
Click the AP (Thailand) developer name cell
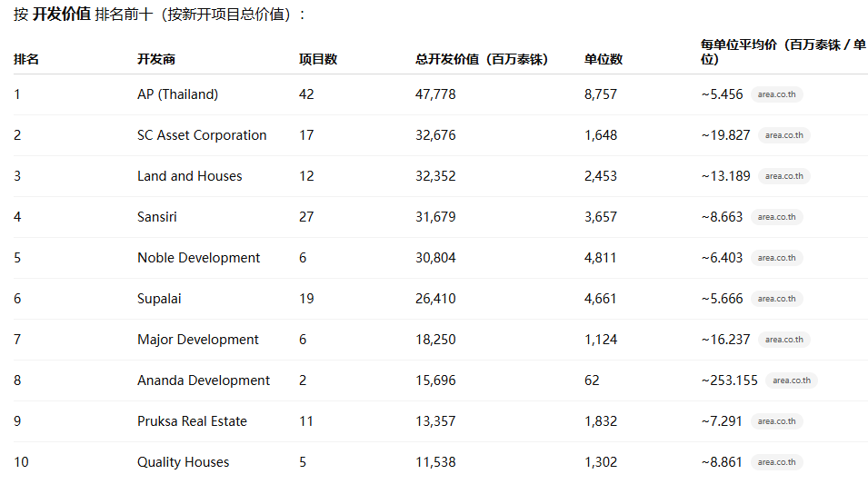click(177, 94)
